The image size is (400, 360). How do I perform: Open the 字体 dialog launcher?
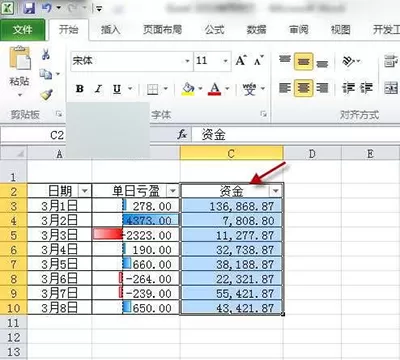[x=264, y=114]
